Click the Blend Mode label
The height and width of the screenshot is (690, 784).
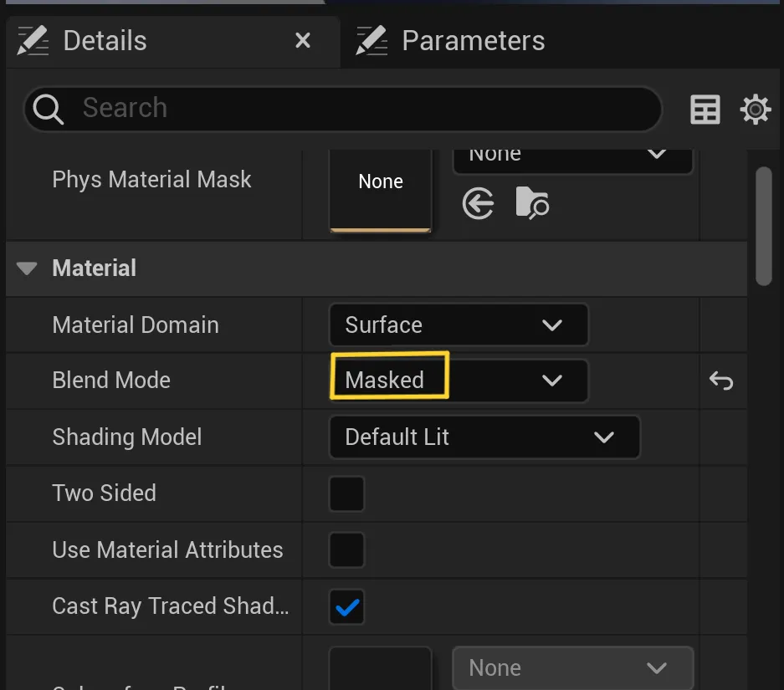pos(111,381)
